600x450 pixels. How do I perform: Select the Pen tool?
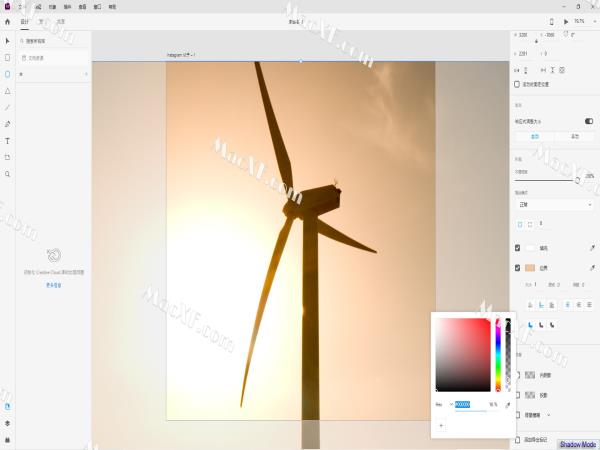8,124
